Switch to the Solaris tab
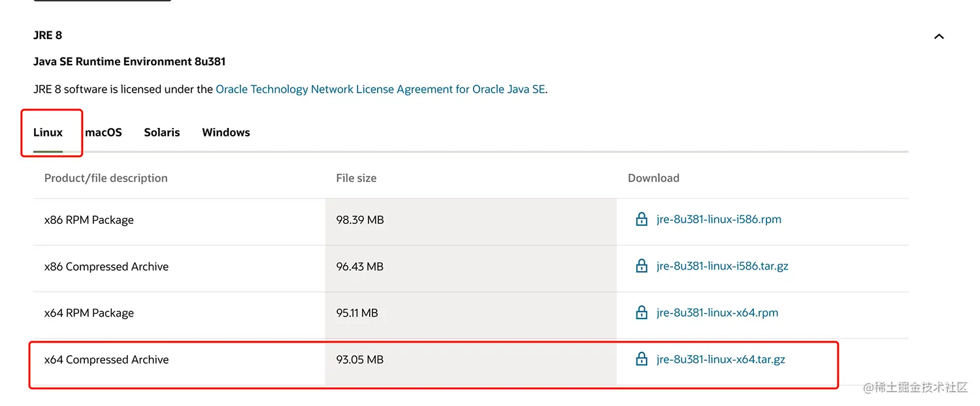This screenshot has width=980, height=406. click(162, 133)
